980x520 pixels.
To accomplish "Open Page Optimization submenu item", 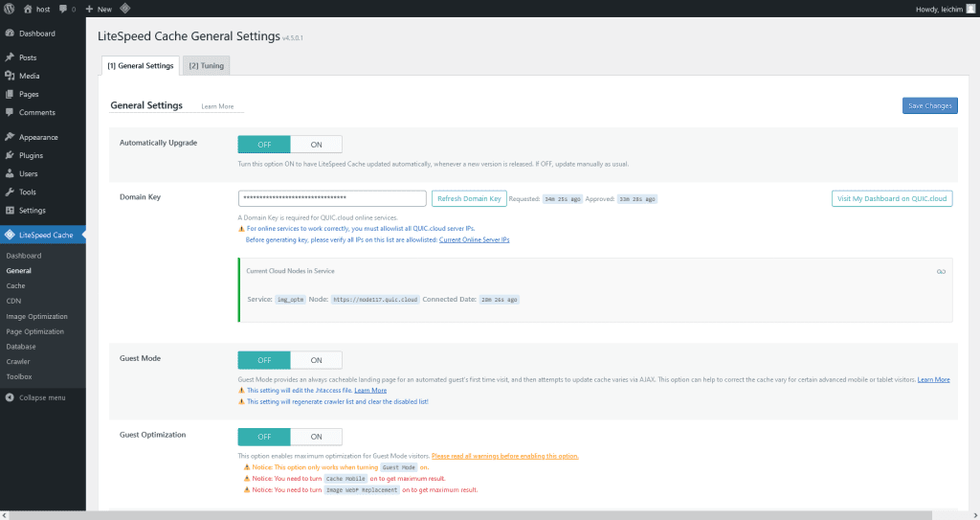I will (x=35, y=331).
